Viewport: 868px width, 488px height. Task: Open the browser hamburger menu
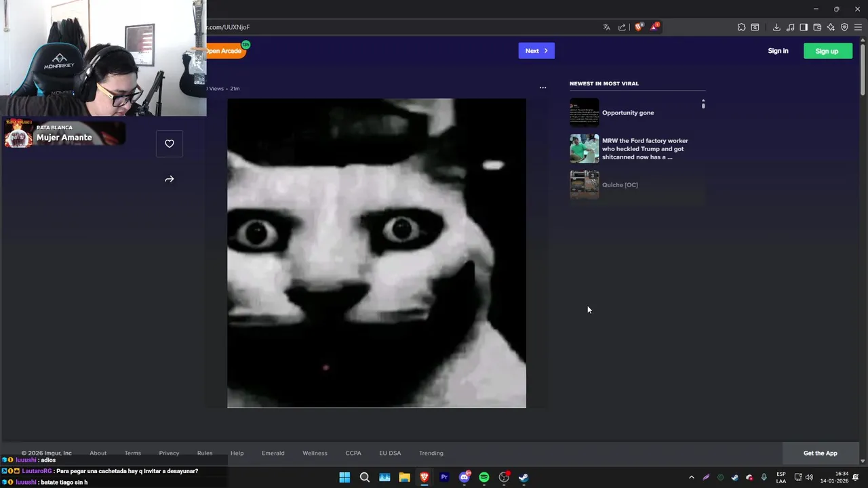coord(858,27)
